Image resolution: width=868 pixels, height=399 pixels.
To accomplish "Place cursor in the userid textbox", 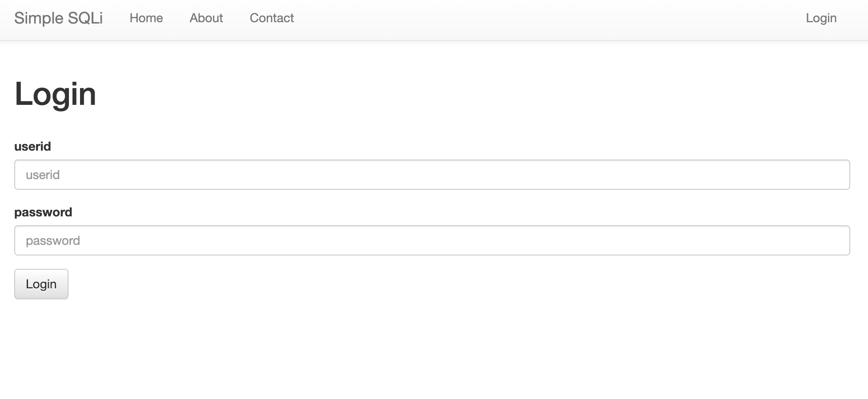I will point(432,175).
